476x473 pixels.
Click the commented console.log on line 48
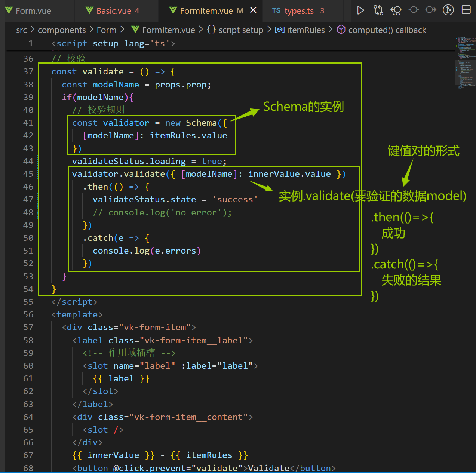[x=162, y=212]
